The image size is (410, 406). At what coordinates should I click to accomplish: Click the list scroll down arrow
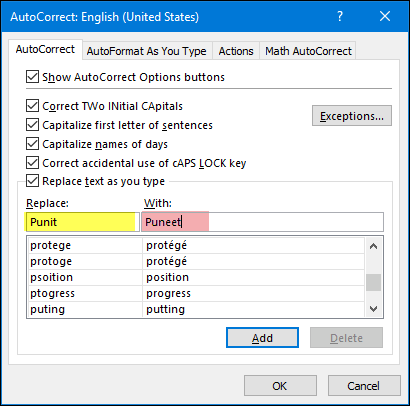coord(373,309)
